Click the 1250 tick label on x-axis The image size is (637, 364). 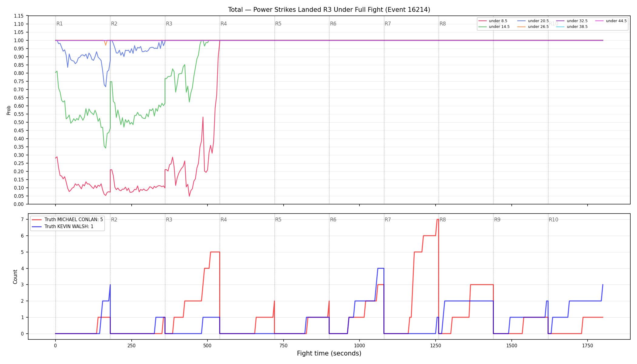436,345
